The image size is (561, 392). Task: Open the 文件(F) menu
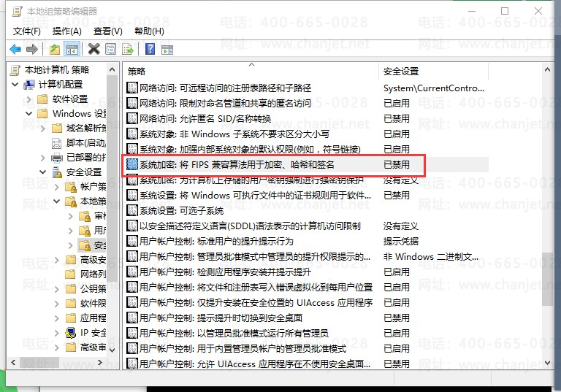click(26, 31)
